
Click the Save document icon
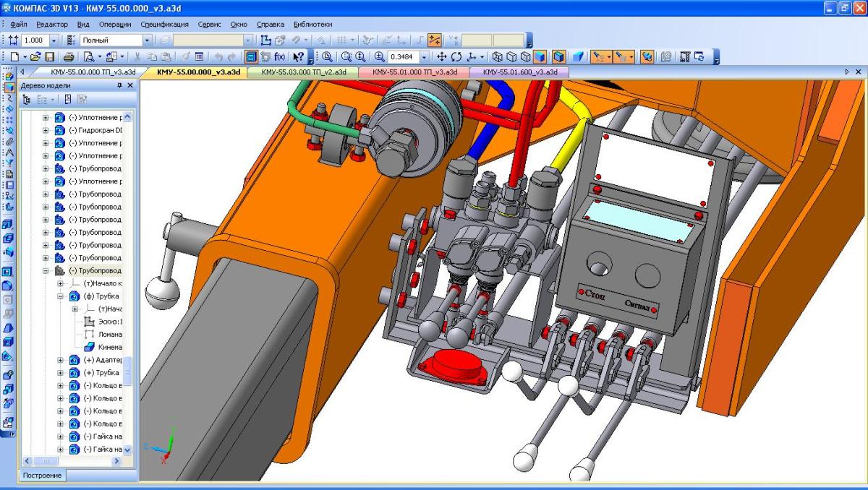pyautogui.click(x=50, y=56)
